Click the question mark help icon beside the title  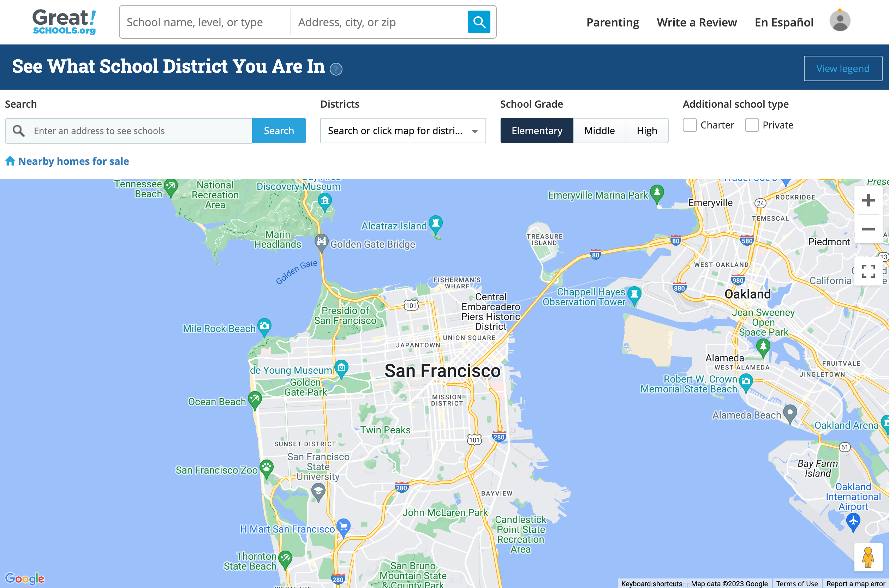[x=336, y=70]
